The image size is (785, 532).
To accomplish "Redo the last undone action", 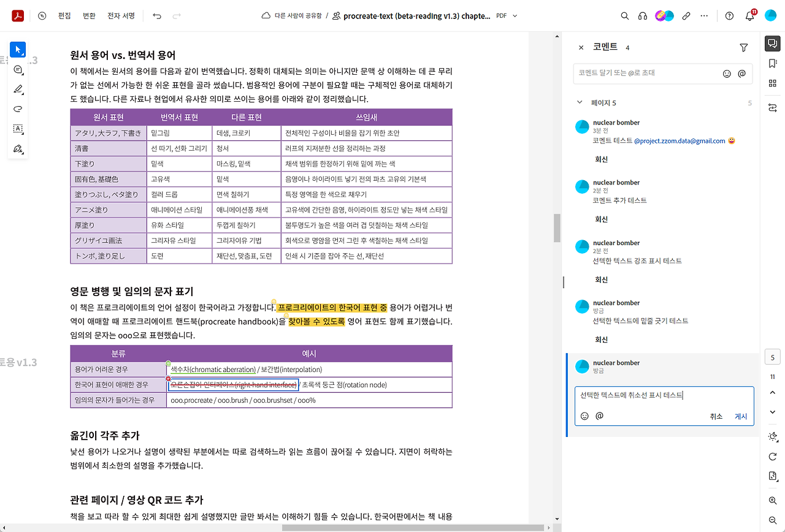I will point(177,16).
